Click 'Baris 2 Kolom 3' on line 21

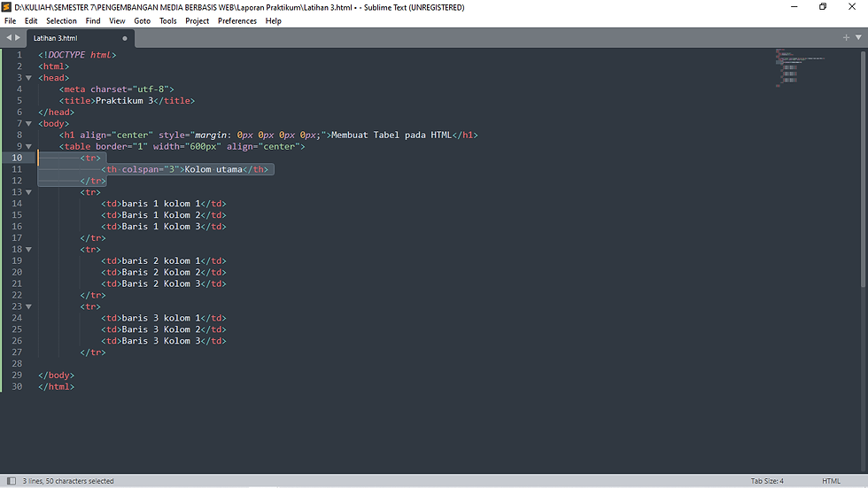click(x=161, y=283)
